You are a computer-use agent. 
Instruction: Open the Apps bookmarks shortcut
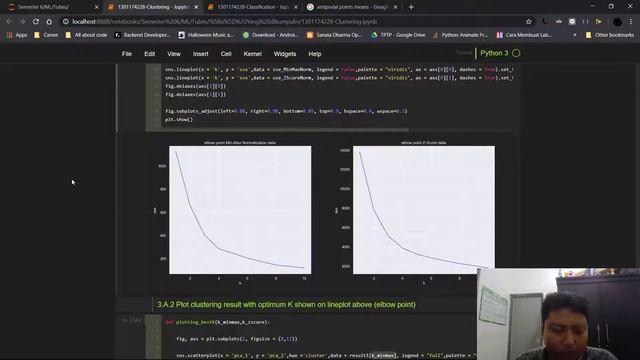pos(17,35)
